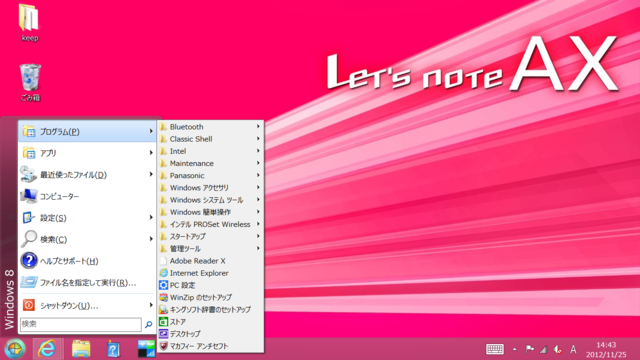This screenshot has height=360, width=640.
Task: Open the Bluetooth program folder
Action: 210,127
